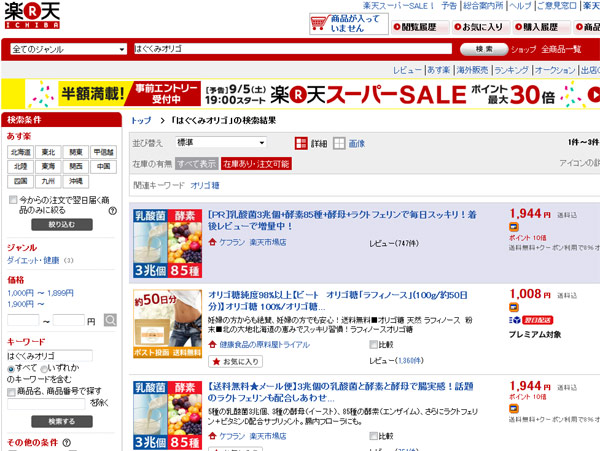Add オリゴ糖 product to お気に入り
The image size is (600, 451).
(235, 361)
